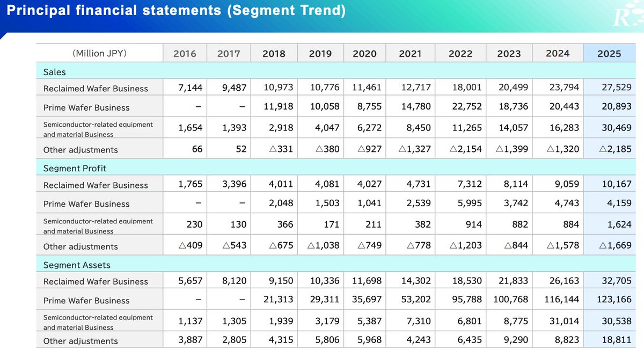The width and height of the screenshot is (644, 356).
Task: Select the 8,114 Reclaimed Wafer 2023 profit
Action: [x=516, y=184]
